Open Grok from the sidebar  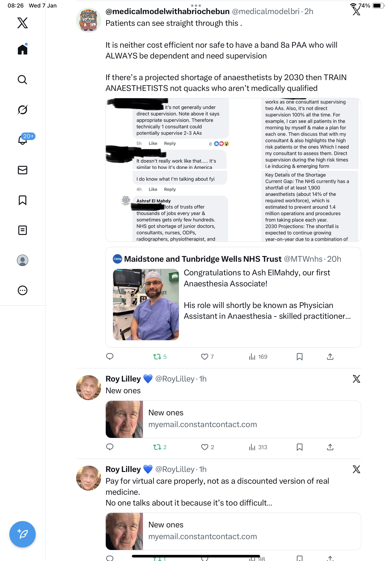pyautogui.click(x=22, y=110)
